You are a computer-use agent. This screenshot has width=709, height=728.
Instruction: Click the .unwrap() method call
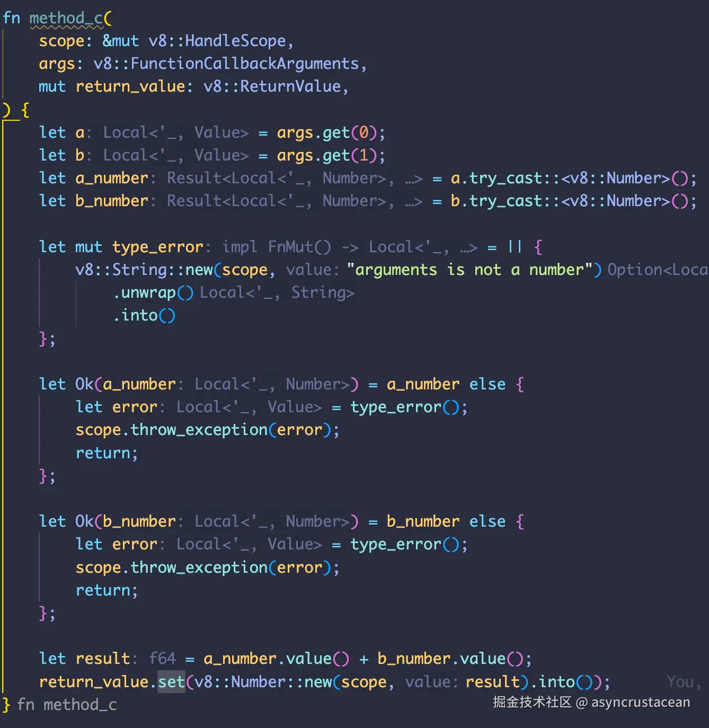point(153,292)
